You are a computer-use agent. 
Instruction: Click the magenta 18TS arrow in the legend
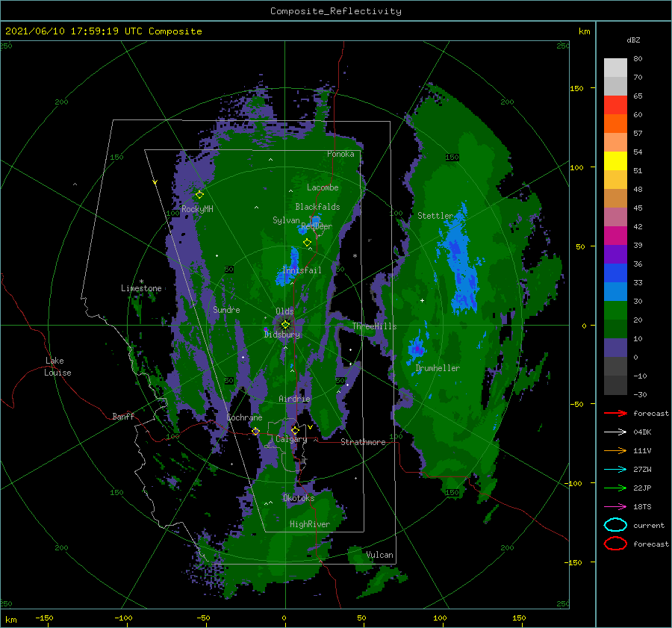tap(615, 507)
